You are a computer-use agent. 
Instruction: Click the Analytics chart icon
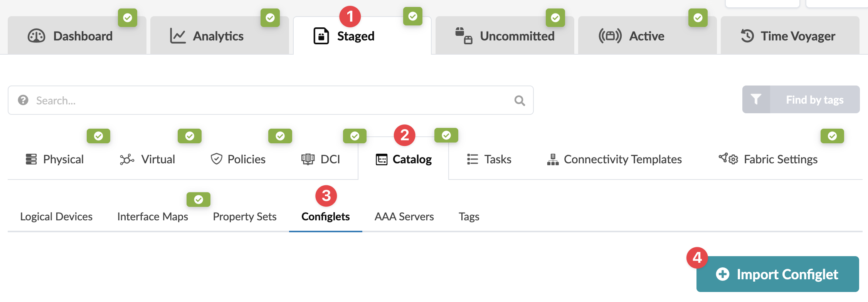[178, 36]
